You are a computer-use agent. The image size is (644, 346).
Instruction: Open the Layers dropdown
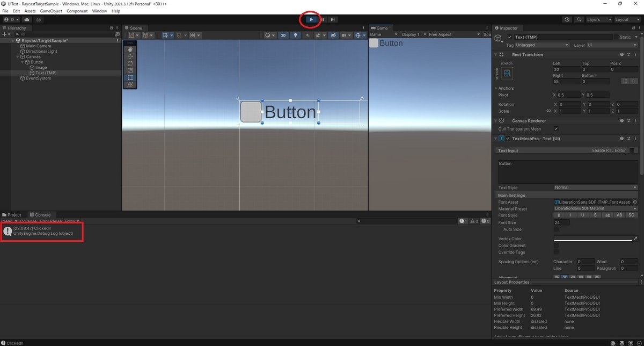(x=598, y=20)
